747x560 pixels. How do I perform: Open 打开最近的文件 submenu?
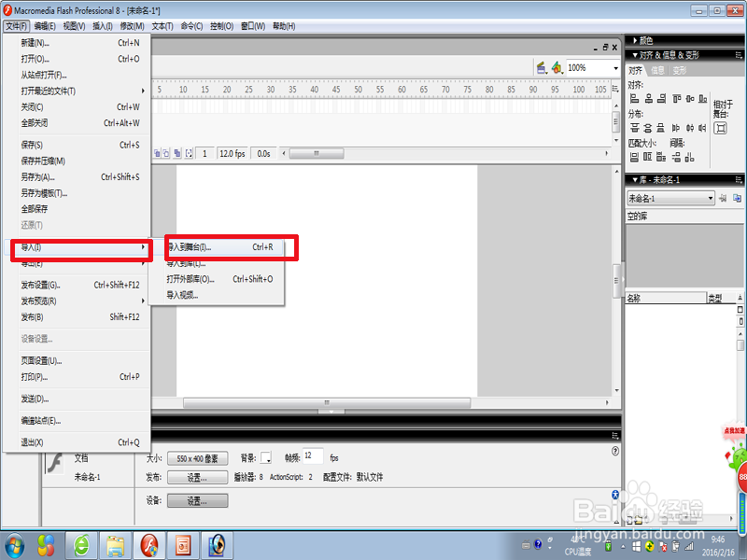pos(81,91)
